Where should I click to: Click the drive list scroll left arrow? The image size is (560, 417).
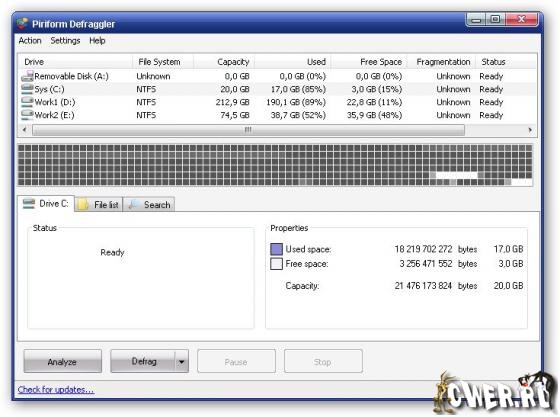point(24,130)
